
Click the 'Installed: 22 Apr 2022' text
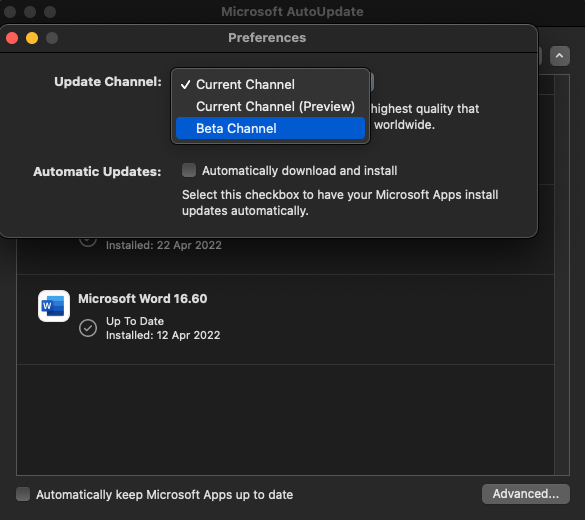click(164, 245)
